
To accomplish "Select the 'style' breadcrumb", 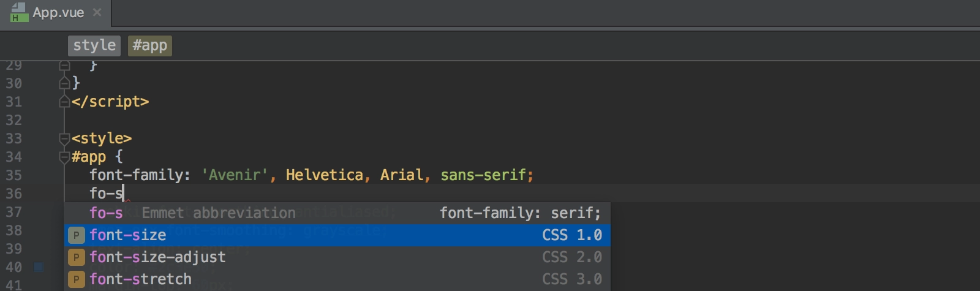I will [x=94, y=45].
